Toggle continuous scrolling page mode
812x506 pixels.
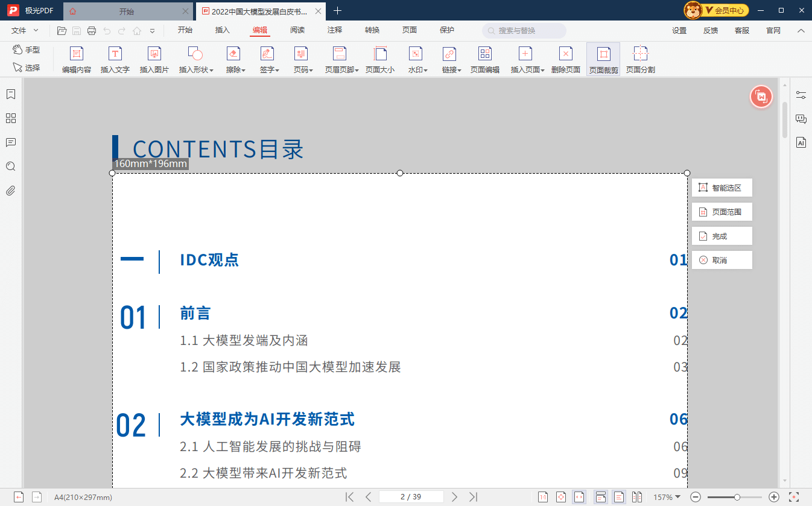pyautogui.click(x=600, y=497)
